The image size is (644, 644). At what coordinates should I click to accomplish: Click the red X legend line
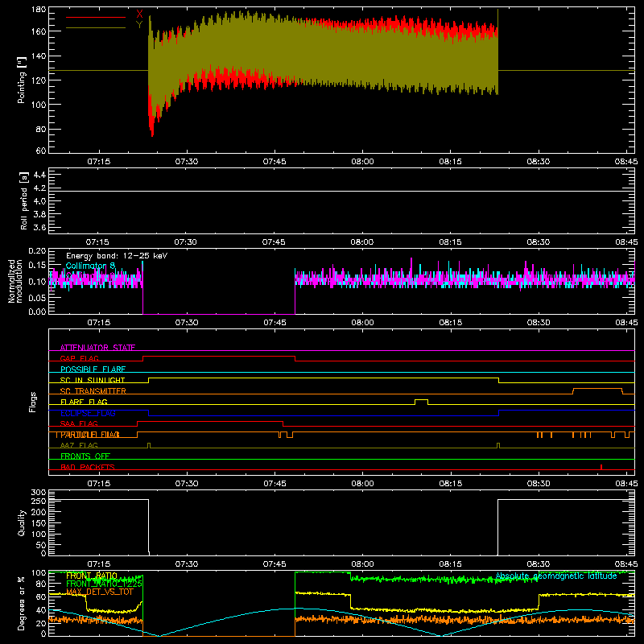(95, 17)
